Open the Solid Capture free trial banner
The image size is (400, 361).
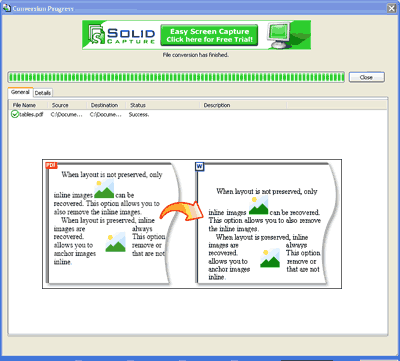(x=196, y=35)
